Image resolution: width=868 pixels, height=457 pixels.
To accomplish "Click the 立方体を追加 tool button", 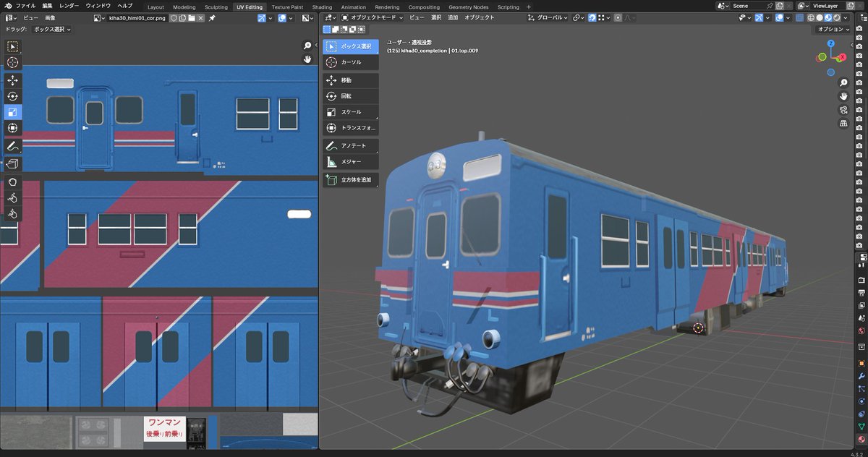I will [x=351, y=179].
